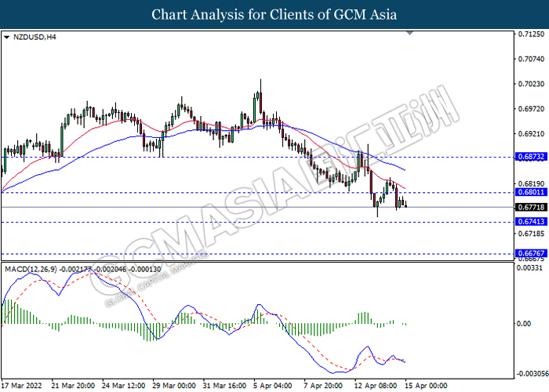Click the 0.69210 price scale value
The image size is (549, 392).
pyautogui.click(x=531, y=134)
